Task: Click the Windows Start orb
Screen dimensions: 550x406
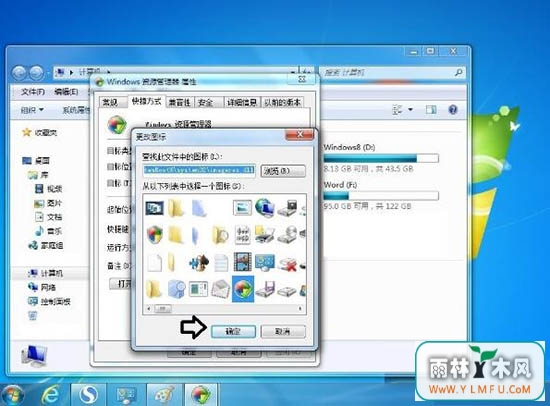Action: pos(13,395)
